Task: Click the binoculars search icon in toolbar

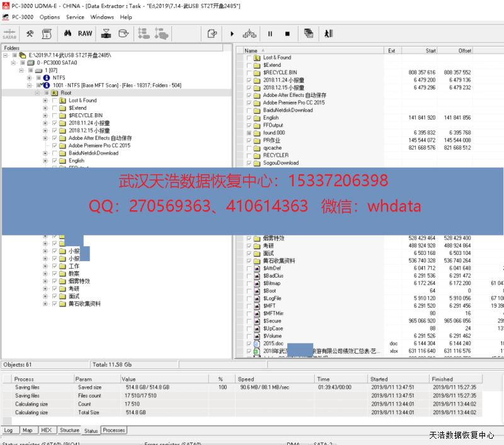Action: (x=68, y=33)
